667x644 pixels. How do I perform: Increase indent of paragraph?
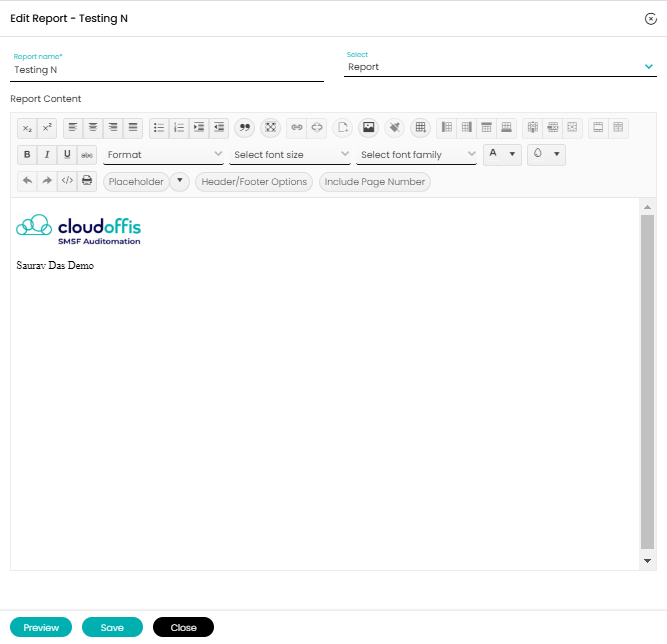[x=199, y=128]
